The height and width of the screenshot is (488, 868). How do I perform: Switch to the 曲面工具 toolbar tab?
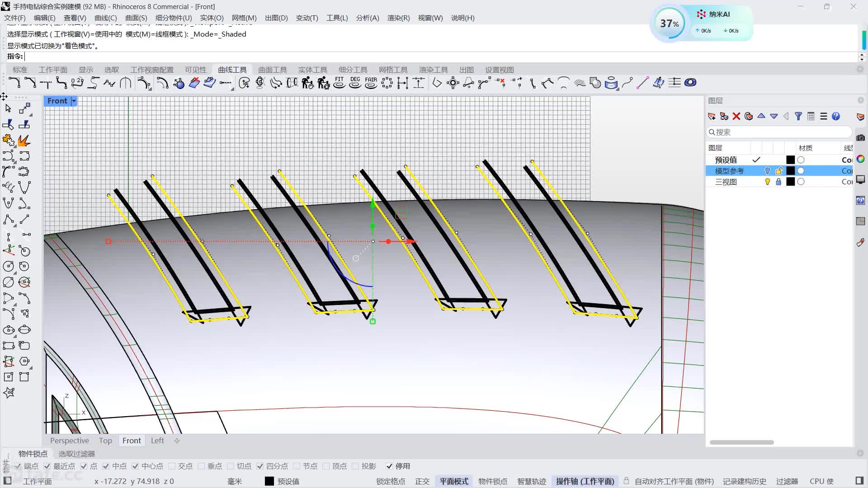pos(272,70)
